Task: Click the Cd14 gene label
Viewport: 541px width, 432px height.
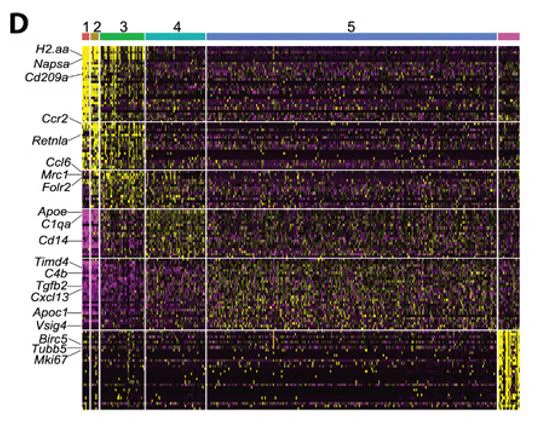Action: coord(53,240)
